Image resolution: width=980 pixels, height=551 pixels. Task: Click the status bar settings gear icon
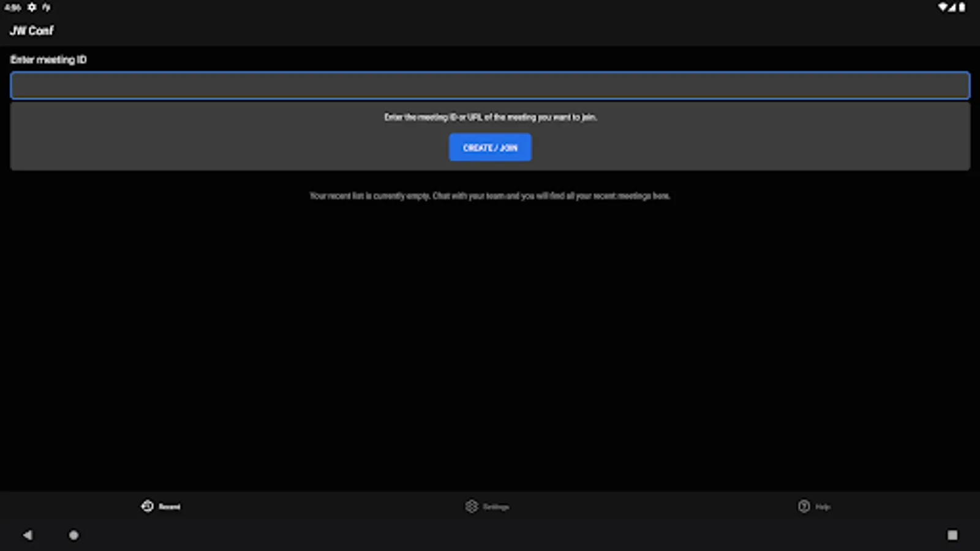tap(32, 7)
